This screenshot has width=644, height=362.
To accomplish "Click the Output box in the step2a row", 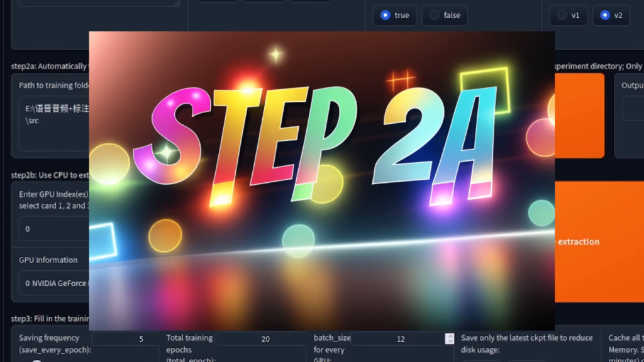I will coord(633,108).
